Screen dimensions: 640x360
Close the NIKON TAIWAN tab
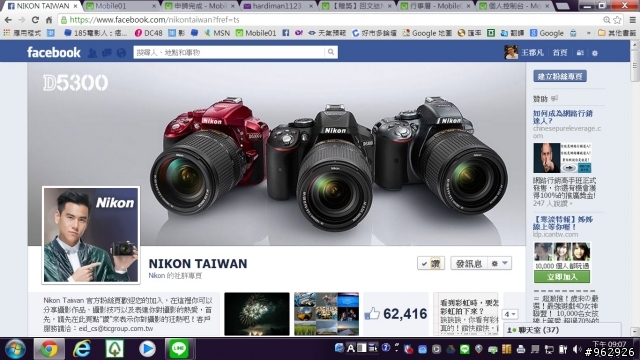pos(75,6)
